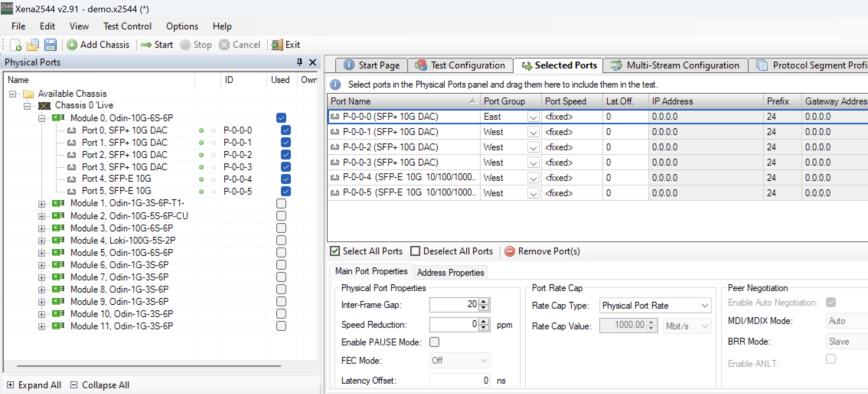The image size is (868, 394).
Task: Click the Port 0 SFP+ 10G DAC port icon
Action: point(72,130)
